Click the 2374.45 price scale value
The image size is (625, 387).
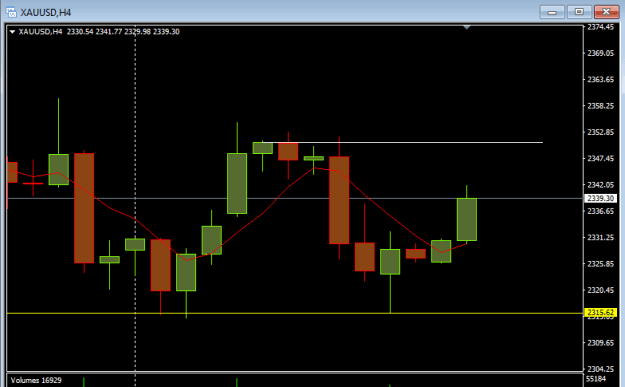click(600, 27)
